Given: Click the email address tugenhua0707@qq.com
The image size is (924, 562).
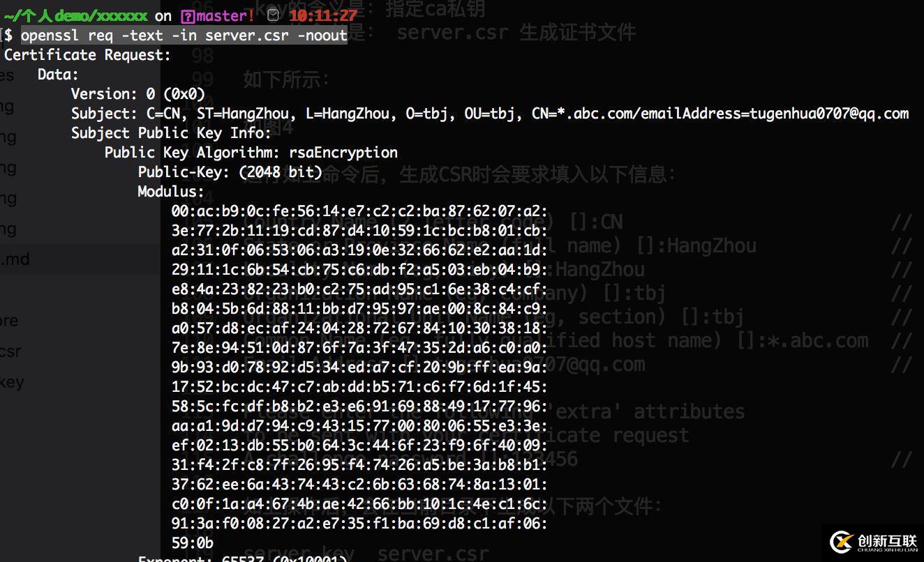Looking at the screenshot, I should (x=829, y=113).
